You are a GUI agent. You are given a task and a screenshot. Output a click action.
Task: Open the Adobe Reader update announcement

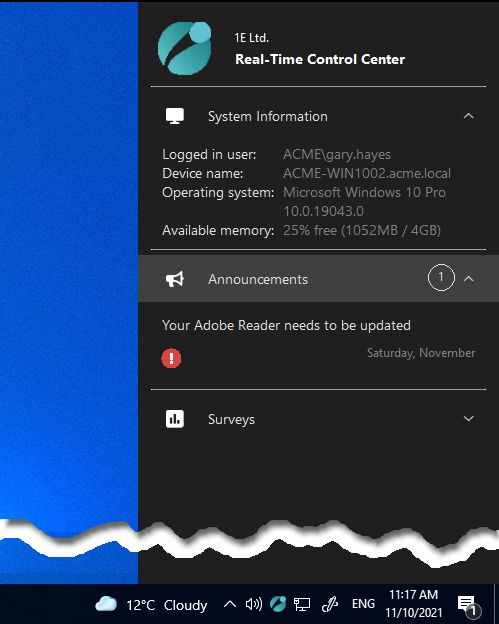(x=286, y=326)
